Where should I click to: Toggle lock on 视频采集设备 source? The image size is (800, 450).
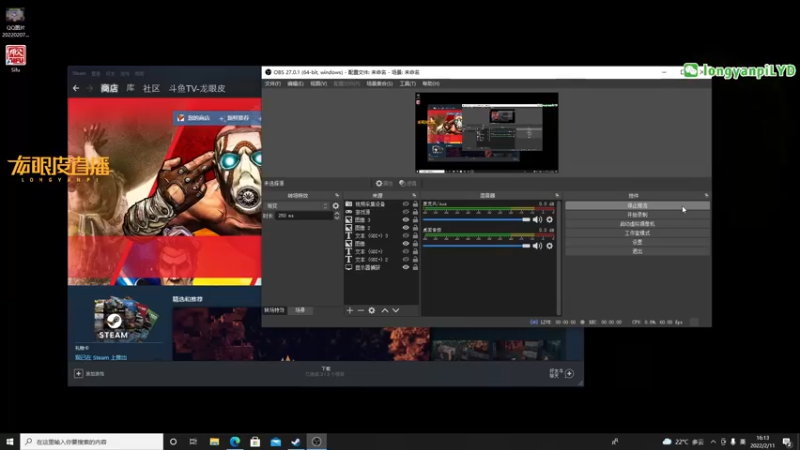(x=415, y=204)
